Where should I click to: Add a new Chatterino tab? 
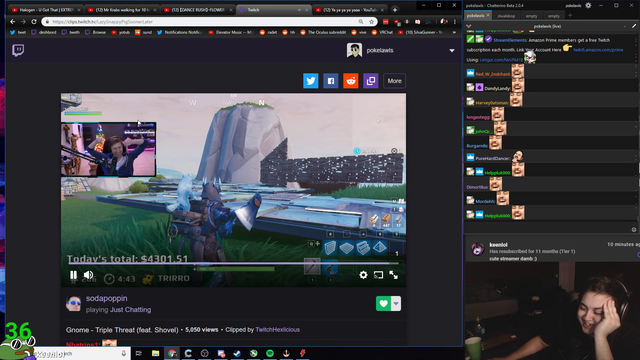570,16
